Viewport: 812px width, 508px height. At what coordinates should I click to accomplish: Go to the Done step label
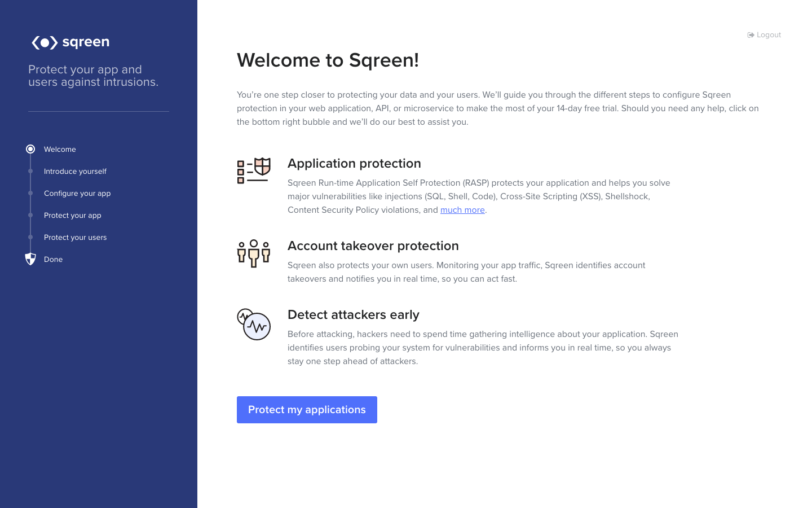pos(54,259)
